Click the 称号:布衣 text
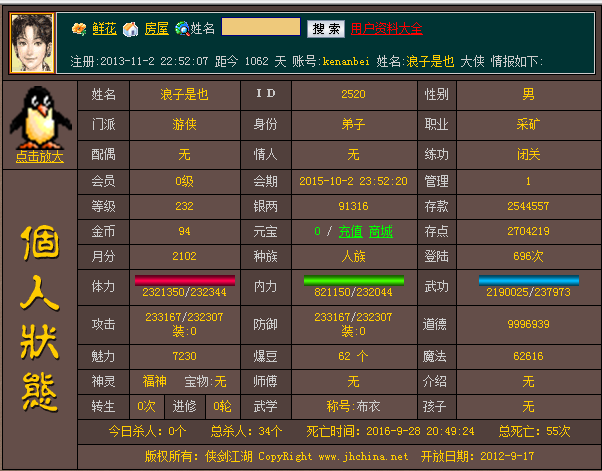602x471 pixels. pyautogui.click(x=353, y=407)
